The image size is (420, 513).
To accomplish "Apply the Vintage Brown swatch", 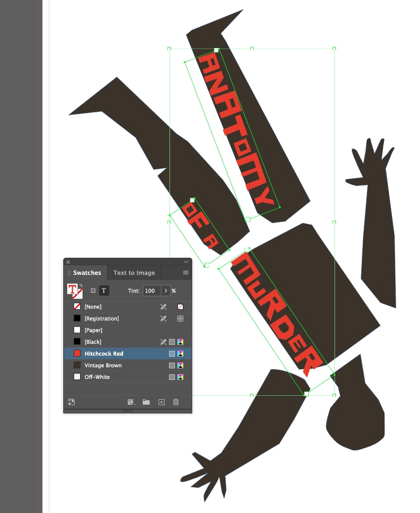I will point(127,366).
